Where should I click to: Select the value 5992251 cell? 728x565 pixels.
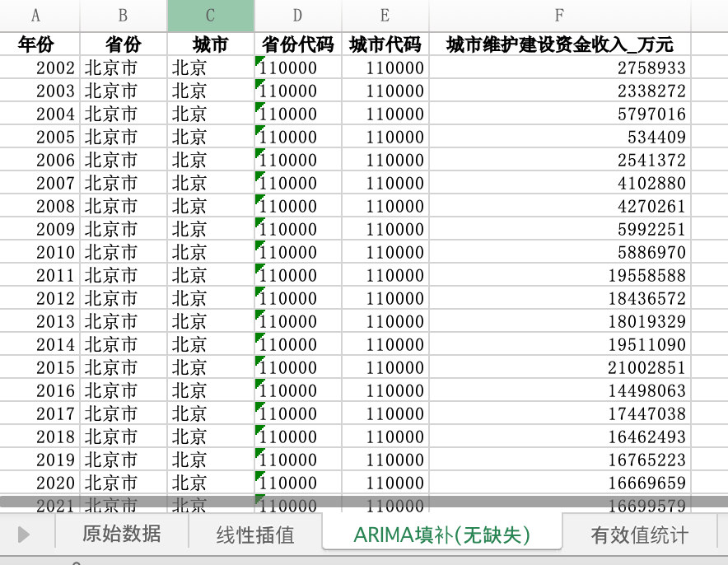(560, 229)
